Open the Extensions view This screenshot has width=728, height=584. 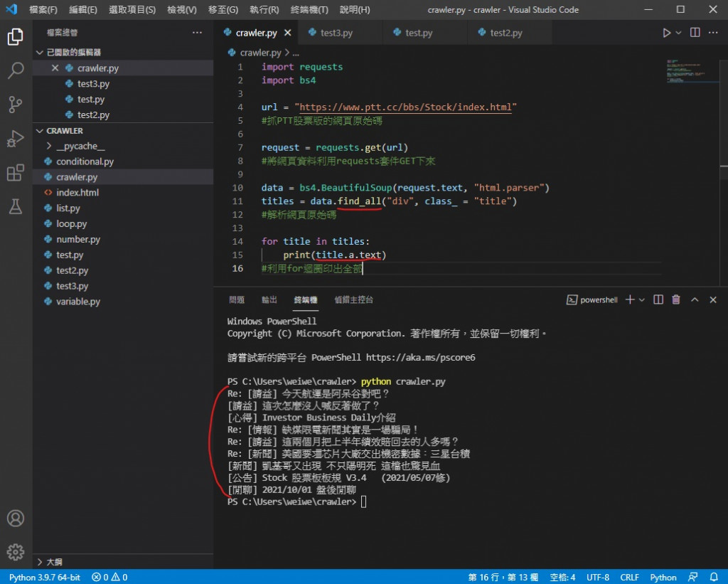16,172
